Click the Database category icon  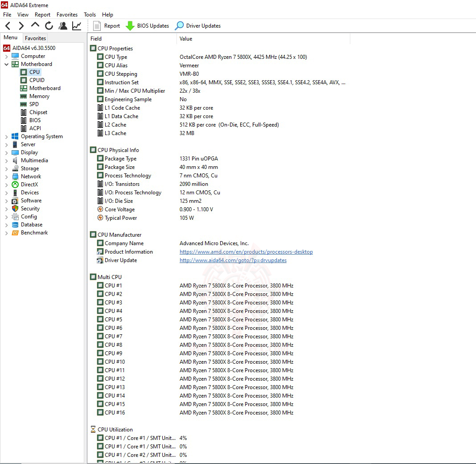(x=15, y=225)
